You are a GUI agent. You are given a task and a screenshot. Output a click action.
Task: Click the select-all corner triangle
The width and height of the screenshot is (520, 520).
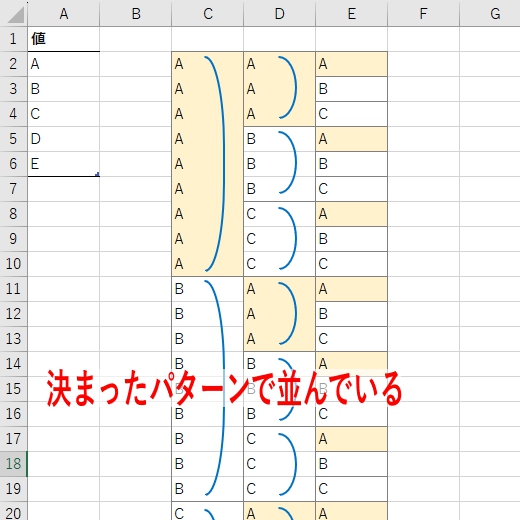coord(15,15)
